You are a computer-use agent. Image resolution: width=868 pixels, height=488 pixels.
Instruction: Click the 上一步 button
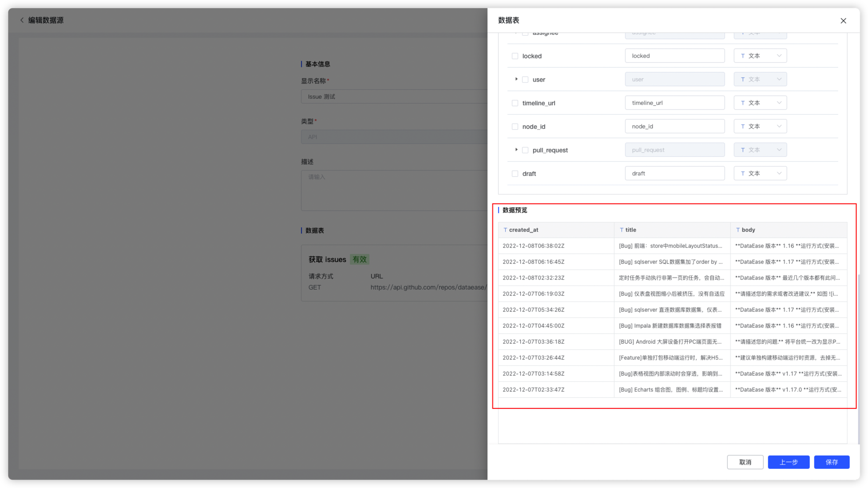(789, 462)
